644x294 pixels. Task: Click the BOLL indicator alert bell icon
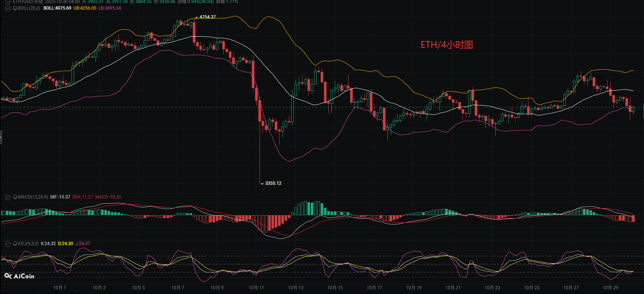[15, 8]
